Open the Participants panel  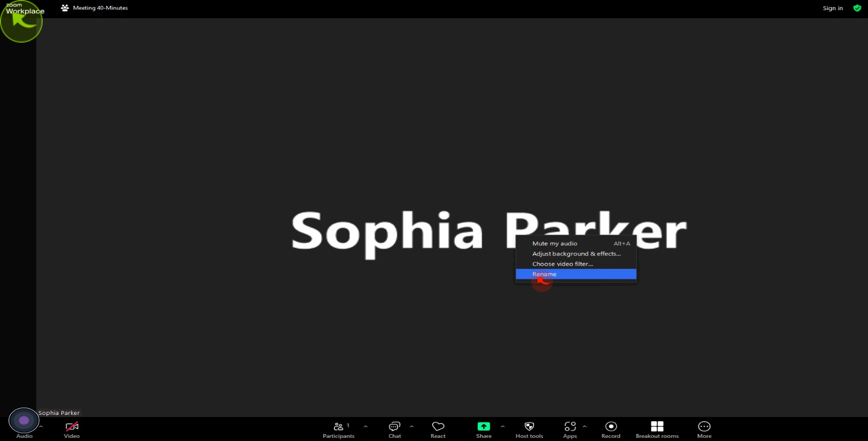point(338,429)
